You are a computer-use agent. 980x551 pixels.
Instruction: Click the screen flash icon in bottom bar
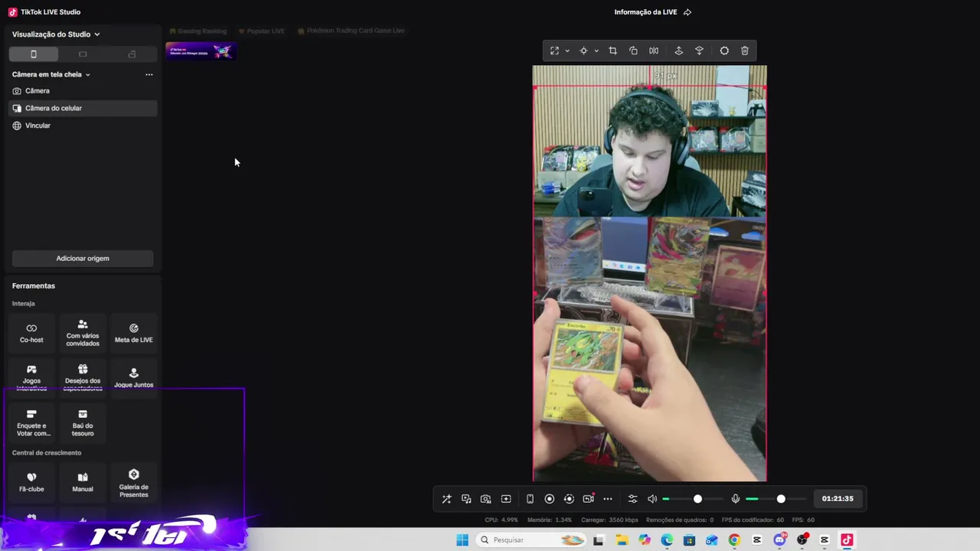tap(506, 499)
